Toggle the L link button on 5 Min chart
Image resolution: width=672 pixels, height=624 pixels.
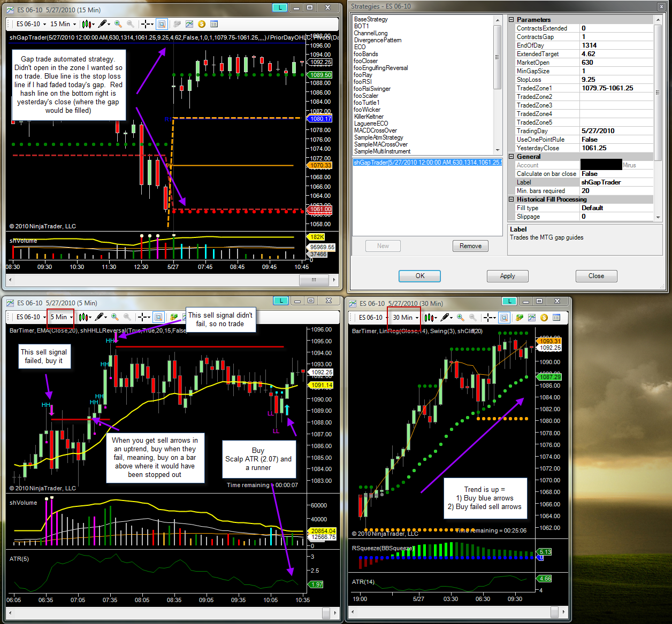[281, 301]
